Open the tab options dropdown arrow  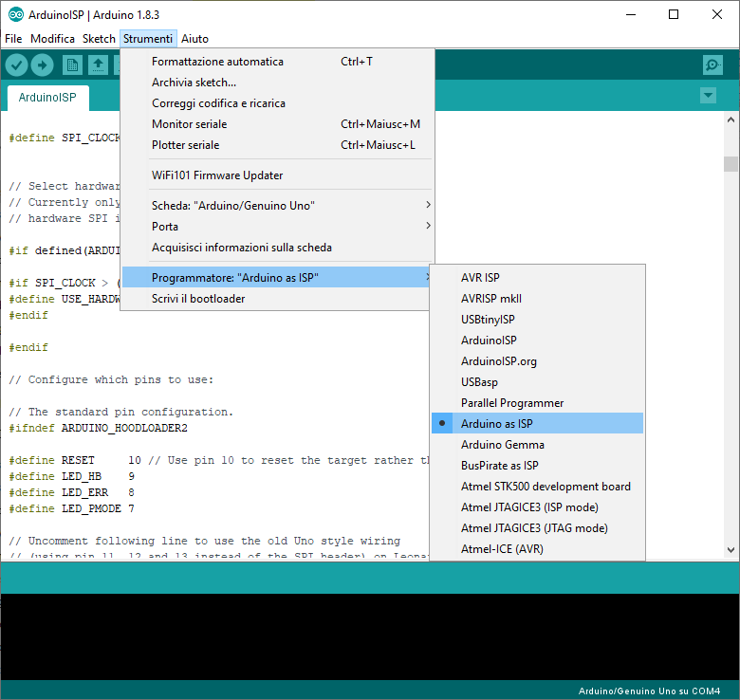point(708,95)
